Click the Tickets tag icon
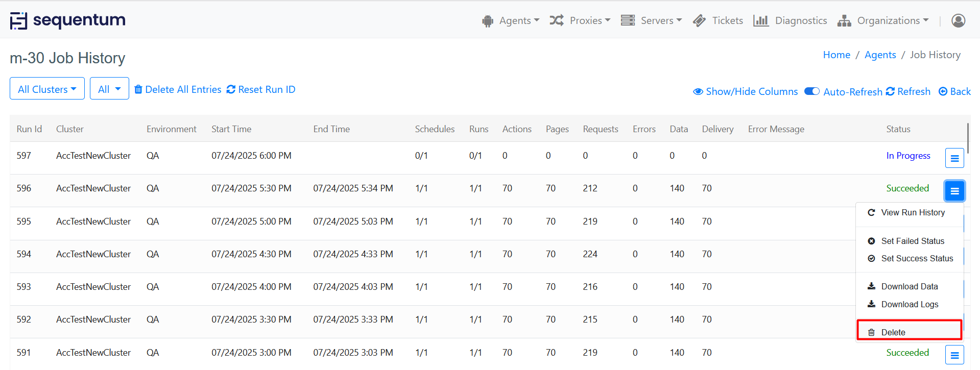The image size is (980, 370). 699,20
